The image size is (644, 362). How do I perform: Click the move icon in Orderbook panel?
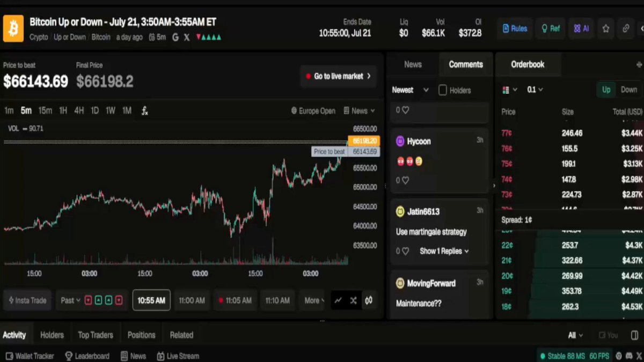639,64
